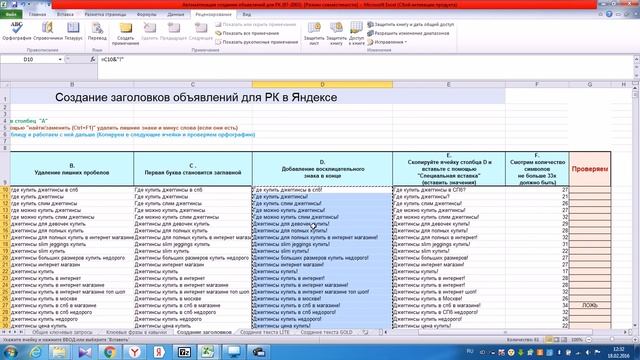Click the Select All corner button

pyautogui.click(x=5, y=84)
